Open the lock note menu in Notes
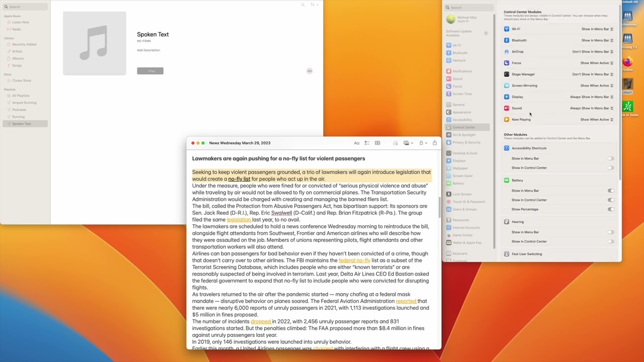644x362 pixels. click(423, 143)
